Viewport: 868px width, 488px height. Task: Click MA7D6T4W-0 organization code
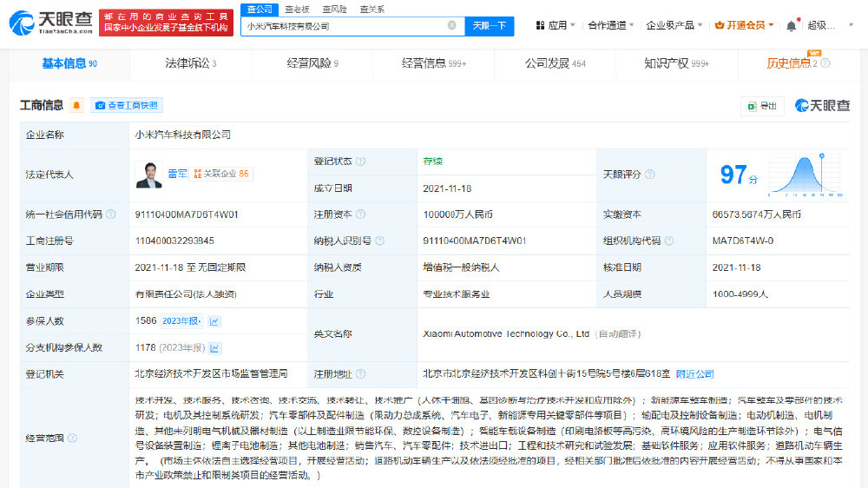[743, 241]
